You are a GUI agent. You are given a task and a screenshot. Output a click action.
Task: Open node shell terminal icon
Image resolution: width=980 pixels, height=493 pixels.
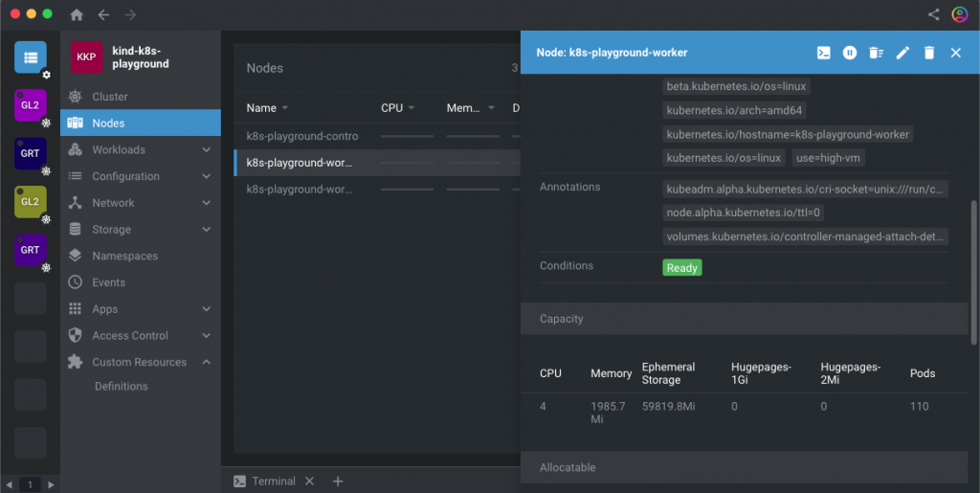[823, 53]
